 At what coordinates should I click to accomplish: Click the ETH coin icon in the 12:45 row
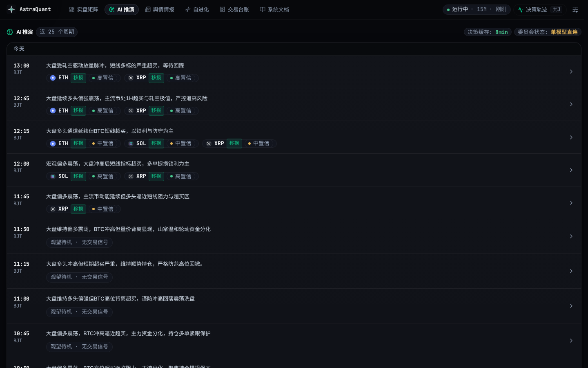[53, 110]
